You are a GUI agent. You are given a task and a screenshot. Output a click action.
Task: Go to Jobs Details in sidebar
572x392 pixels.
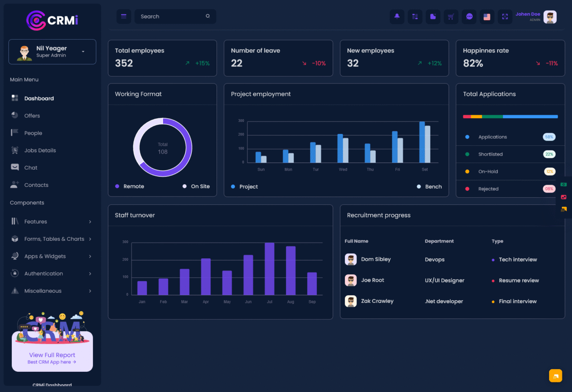point(40,150)
